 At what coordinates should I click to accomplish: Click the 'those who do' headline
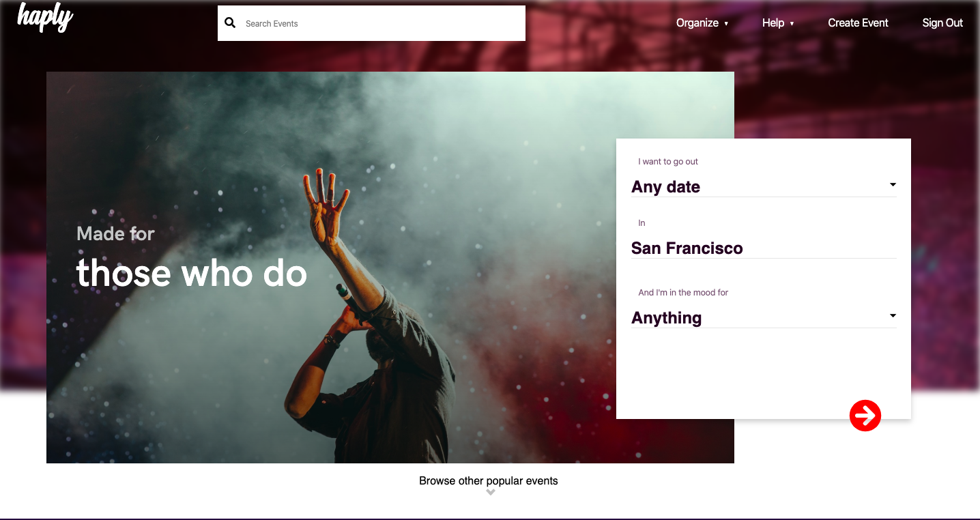192,273
